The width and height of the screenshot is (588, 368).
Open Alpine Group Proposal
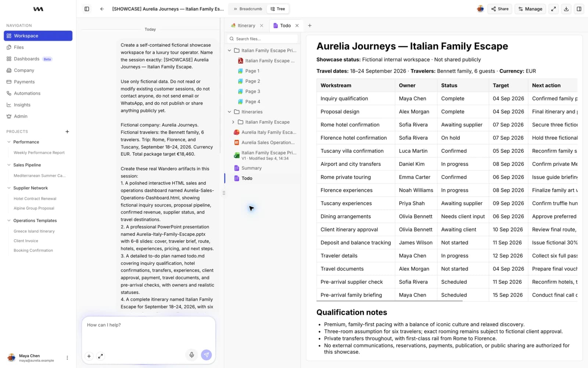tap(34, 208)
